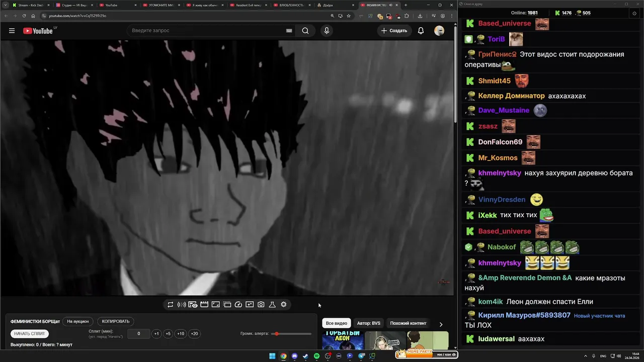The width and height of the screenshot is (644, 362).
Task: Click username Nabokof in chat
Action: pos(502,247)
